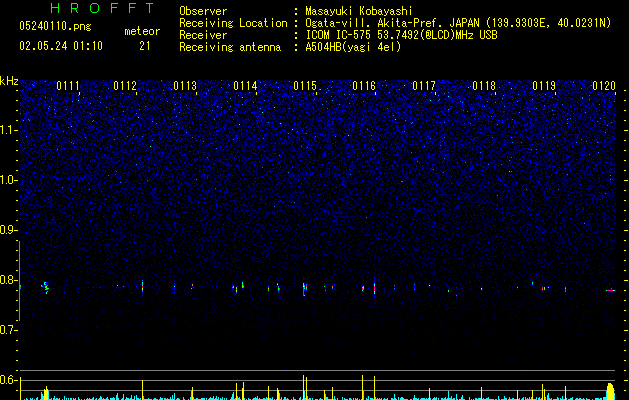Click the 1.0 frequency axis label

(x=9, y=180)
